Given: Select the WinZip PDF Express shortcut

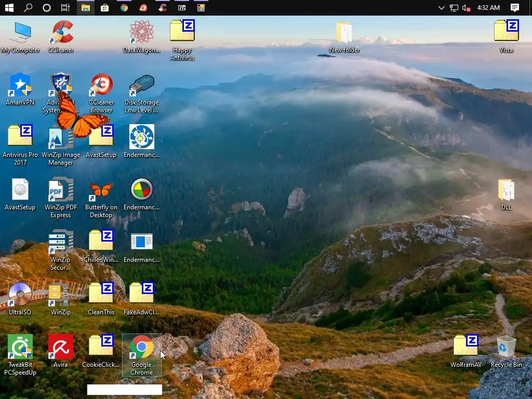Looking at the screenshot, I should click(61, 198).
